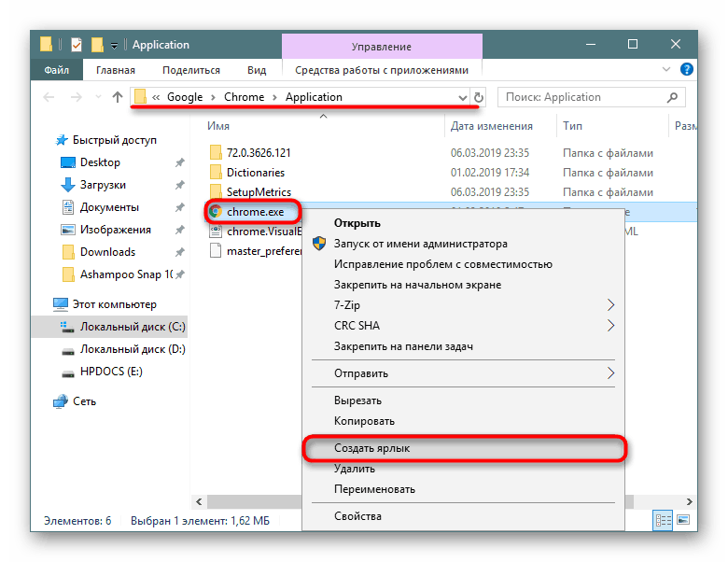Open the CRC SHA submenu
Viewport: 728px width, 562px height.
tap(462, 326)
